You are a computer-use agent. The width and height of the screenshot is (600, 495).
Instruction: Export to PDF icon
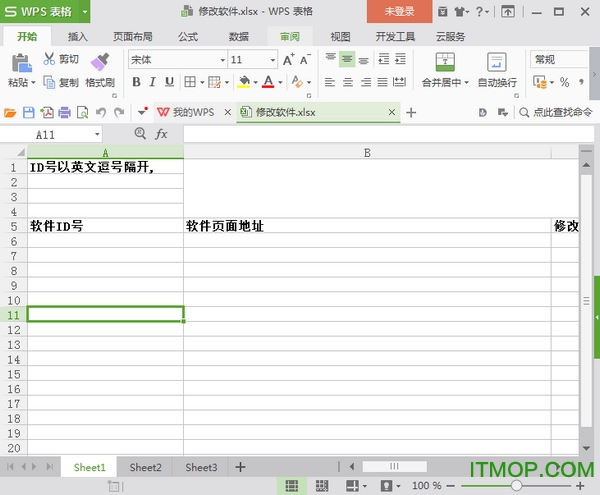coord(47,112)
